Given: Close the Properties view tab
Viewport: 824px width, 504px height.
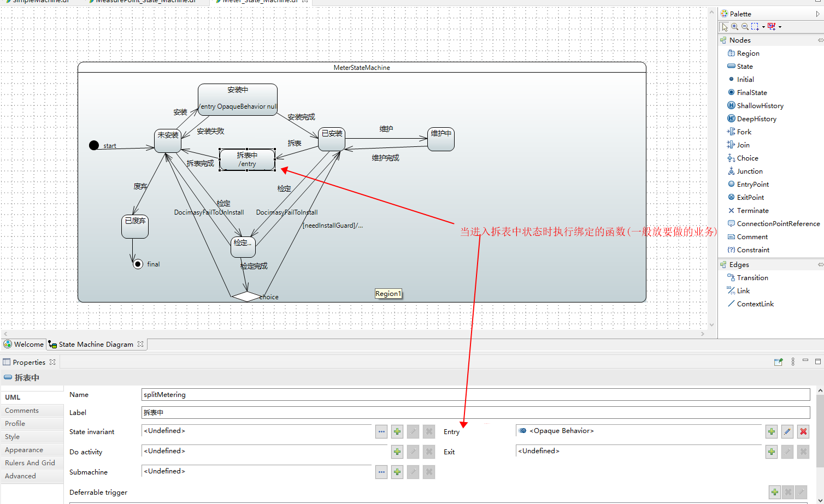Looking at the screenshot, I should click(x=52, y=362).
